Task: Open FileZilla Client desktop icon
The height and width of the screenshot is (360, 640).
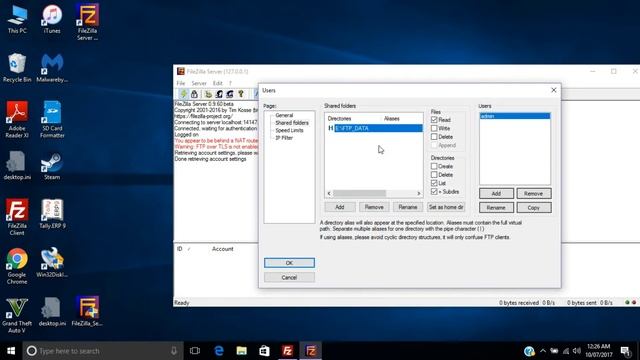Action: click(x=17, y=217)
